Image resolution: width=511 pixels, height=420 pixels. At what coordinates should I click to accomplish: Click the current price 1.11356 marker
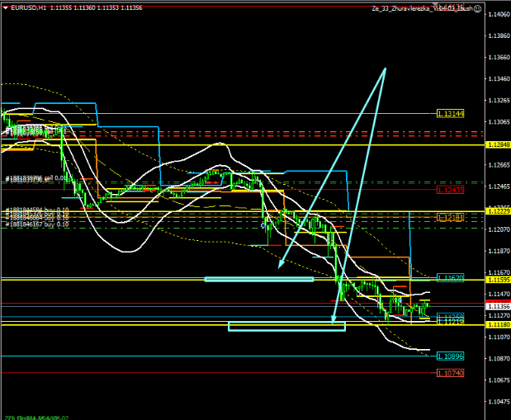[498, 306]
